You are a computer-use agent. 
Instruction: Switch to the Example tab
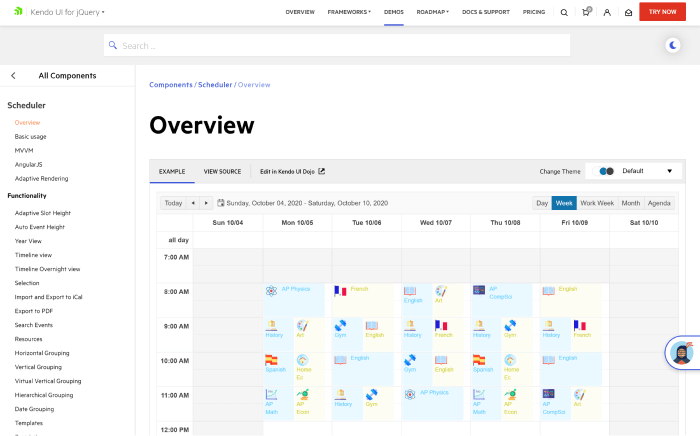pos(172,171)
